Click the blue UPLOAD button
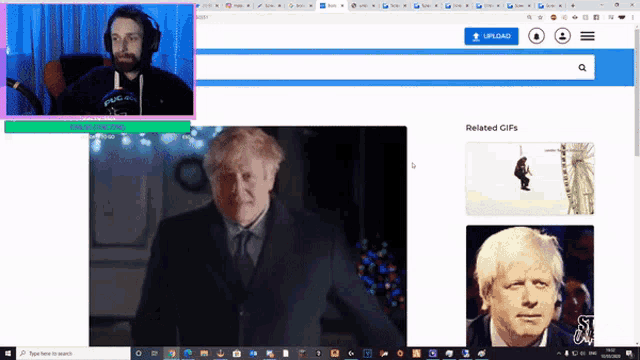The image size is (640, 360). (491, 36)
